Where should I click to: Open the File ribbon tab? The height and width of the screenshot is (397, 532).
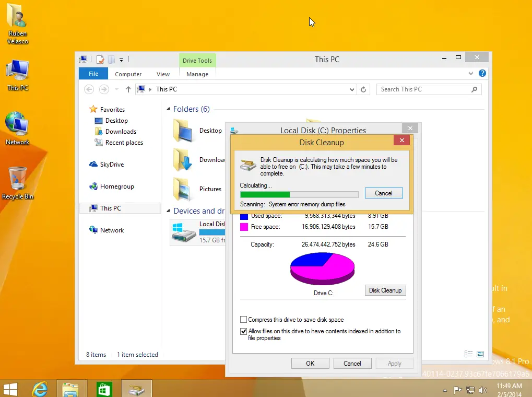pos(93,74)
